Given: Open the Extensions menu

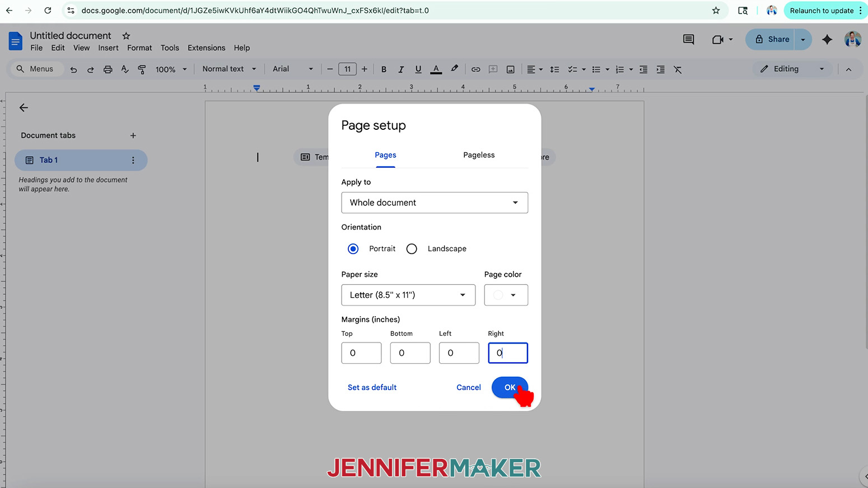Looking at the screenshot, I should pyautogui.click(x=206, y=48).
